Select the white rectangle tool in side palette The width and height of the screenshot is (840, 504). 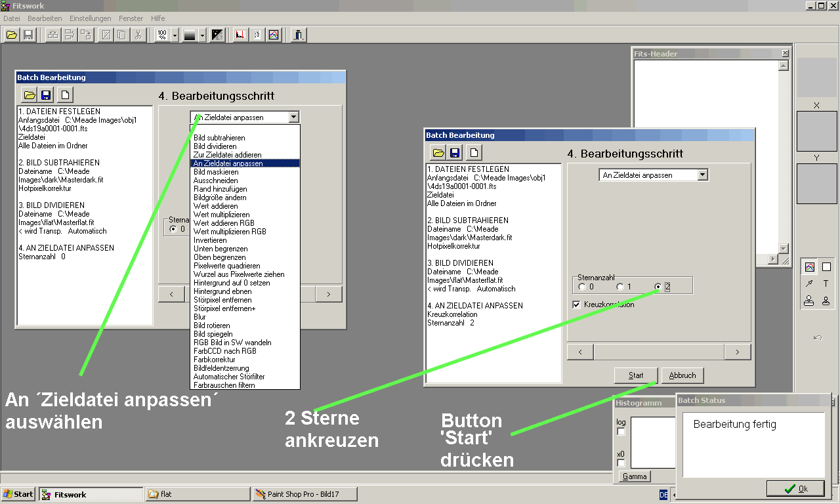pyautogui.click(x=826, y=267)
